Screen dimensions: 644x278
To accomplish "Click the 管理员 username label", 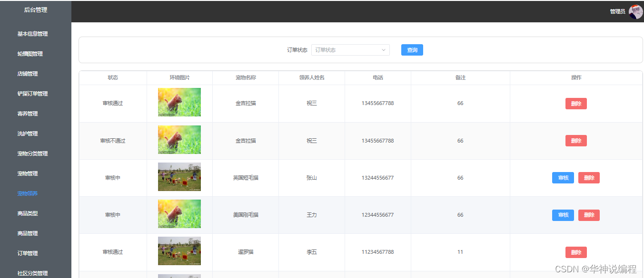I will (x=617, y=11).
